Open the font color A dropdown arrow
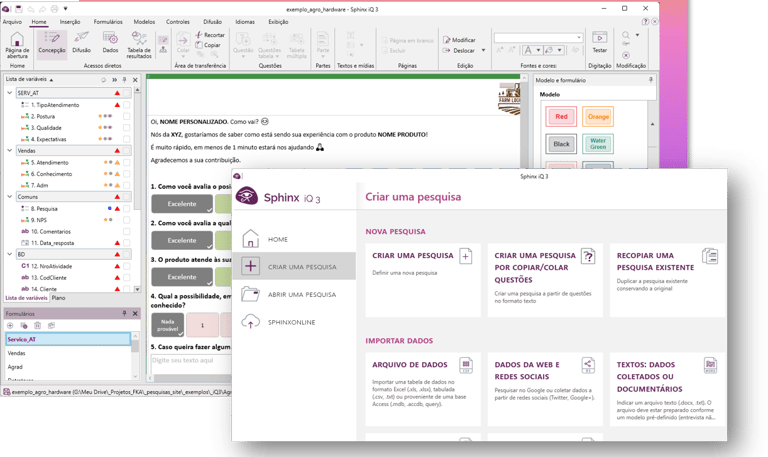The width and height of the screenshot is (768, 457). 538,50
